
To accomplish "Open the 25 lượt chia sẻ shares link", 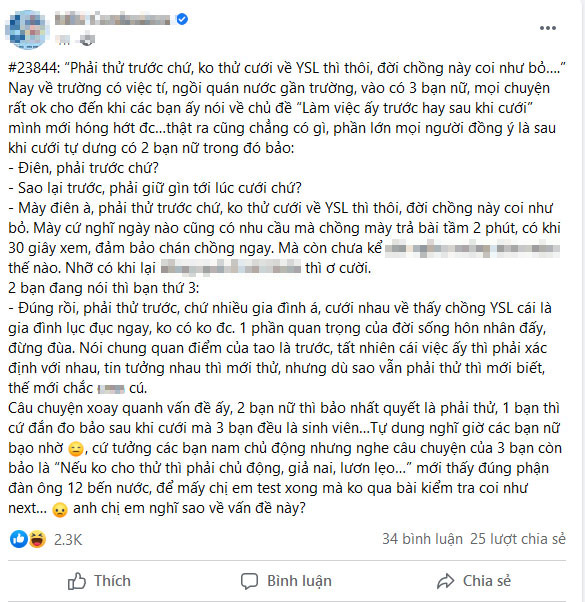I will pos(518,539).
